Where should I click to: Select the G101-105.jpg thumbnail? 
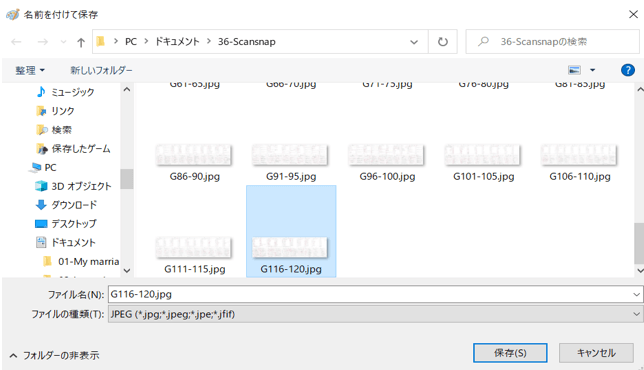483,155
